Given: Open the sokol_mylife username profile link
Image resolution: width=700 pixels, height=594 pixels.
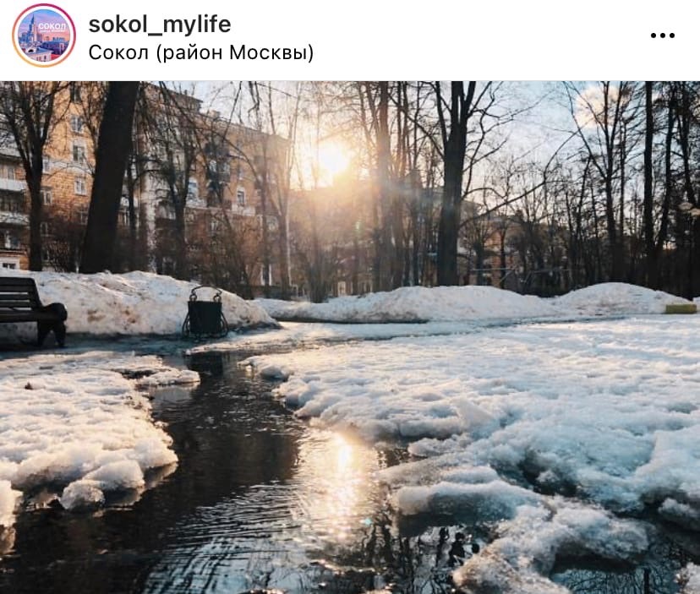Looking at the screenshot, I should click(x=160, y=24).
